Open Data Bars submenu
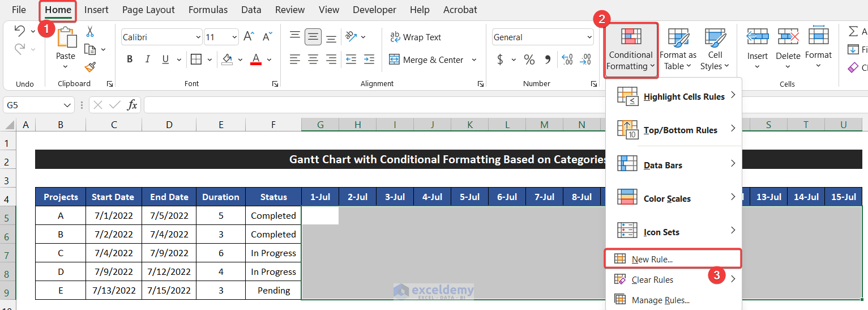The width and height of the screenshot is (868, 310). click(674, 164)
